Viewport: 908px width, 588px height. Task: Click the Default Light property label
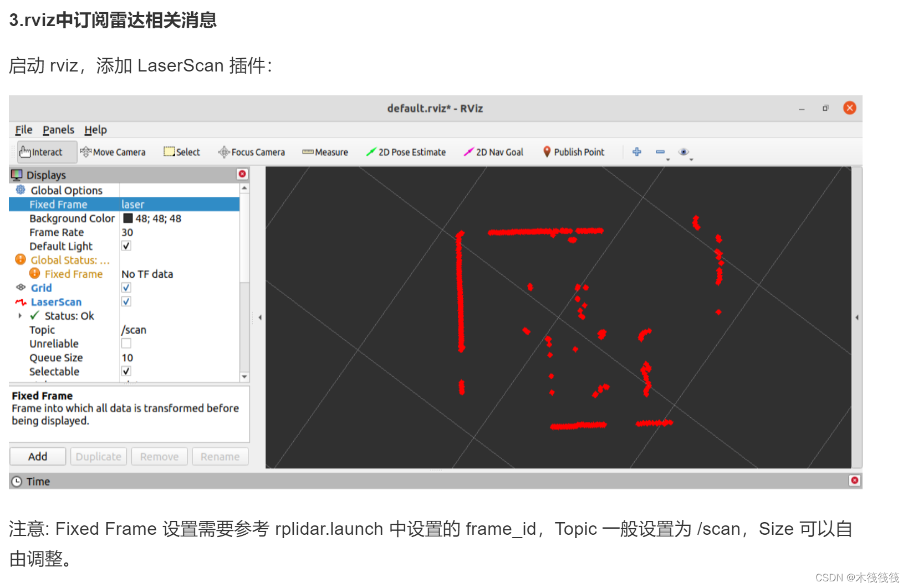(61, 246)
